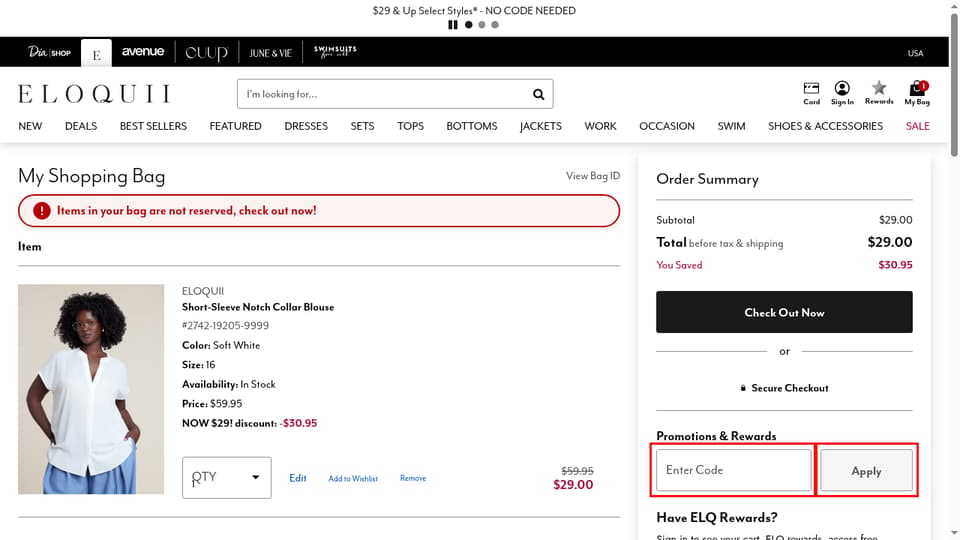Open the BEST SELLERS menu
The width and height of the screenshot is (960, 540).
click(153, 126)
